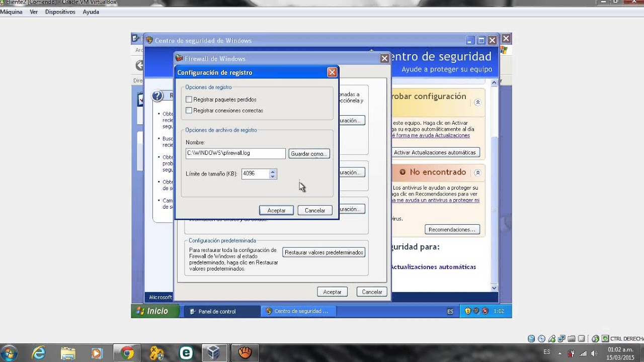This screenshot has width=644, height=362.
Task: Click the yellow shield XP tray icon
Action: click(x=468, y=311)
